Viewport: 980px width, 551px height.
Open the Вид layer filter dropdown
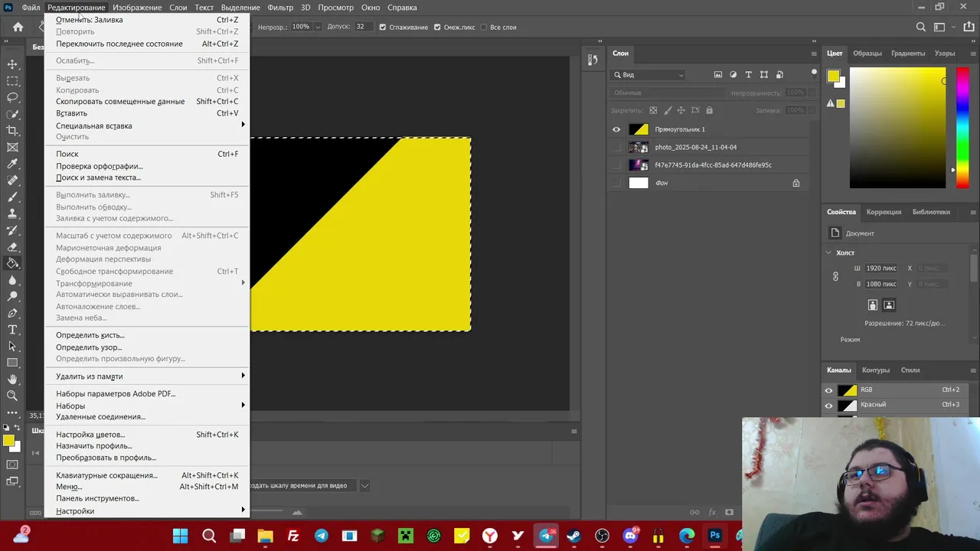[x=648, y=75]
